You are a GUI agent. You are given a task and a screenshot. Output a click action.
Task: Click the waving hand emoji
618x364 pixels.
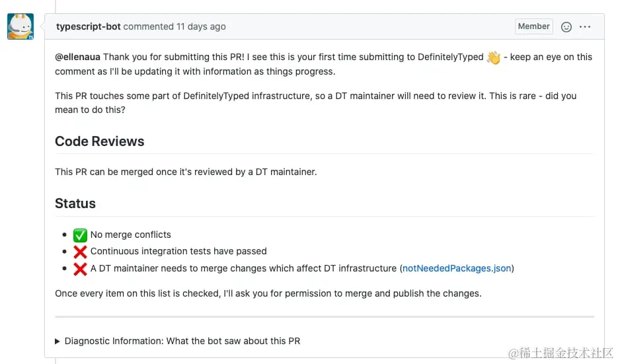point(494,57)
